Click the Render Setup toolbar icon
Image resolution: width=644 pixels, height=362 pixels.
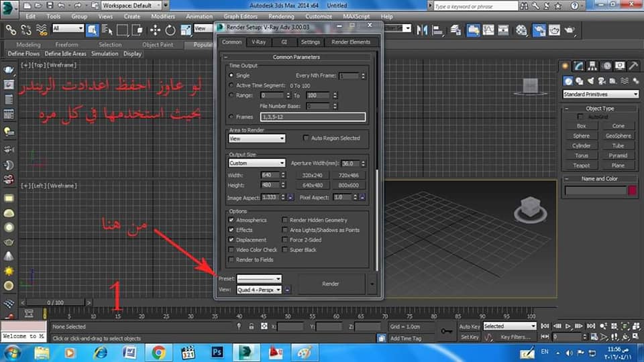pyautogui.click(x=539, y=30)
